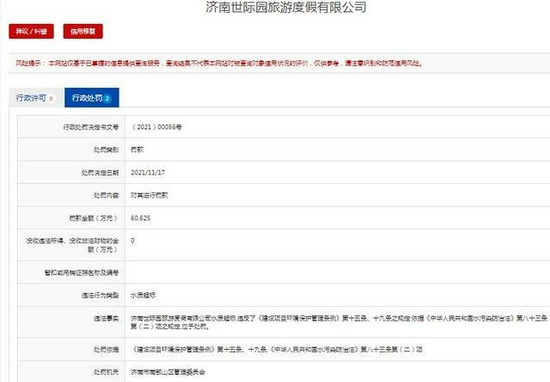Switch to the 行政许可 tab
The image size is (550, 382).
35,98
